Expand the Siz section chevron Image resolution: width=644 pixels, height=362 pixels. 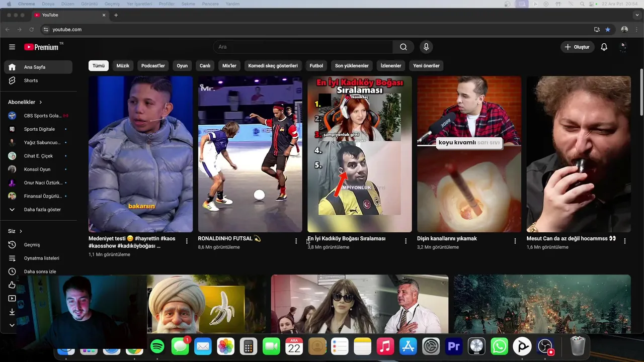21,231
